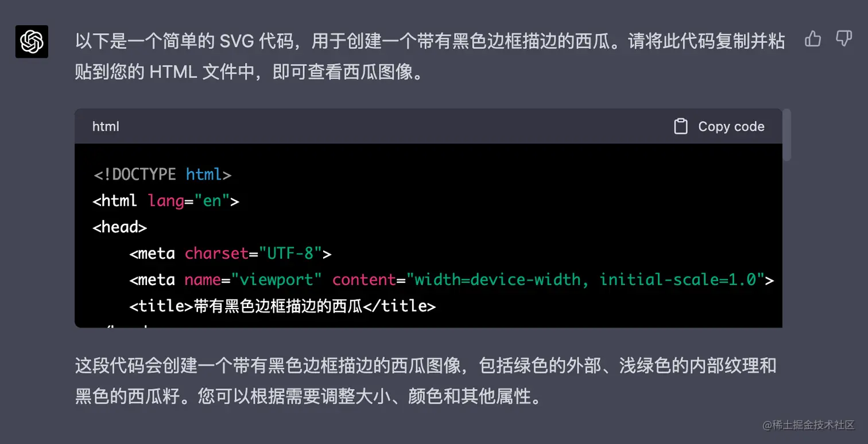
Task: Click the meta charset "UTF-8" value
Action: tap(291, 254)
